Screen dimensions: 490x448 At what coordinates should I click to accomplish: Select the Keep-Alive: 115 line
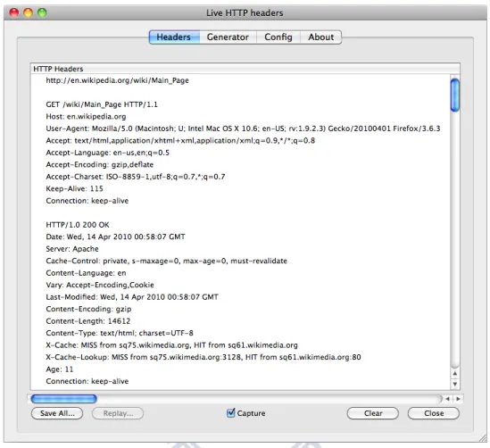point(74,188)
